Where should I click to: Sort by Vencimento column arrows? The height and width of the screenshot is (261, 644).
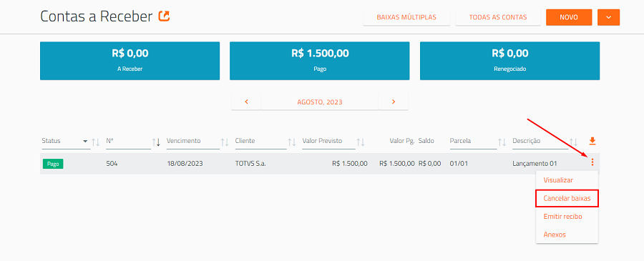click(225, 142)
